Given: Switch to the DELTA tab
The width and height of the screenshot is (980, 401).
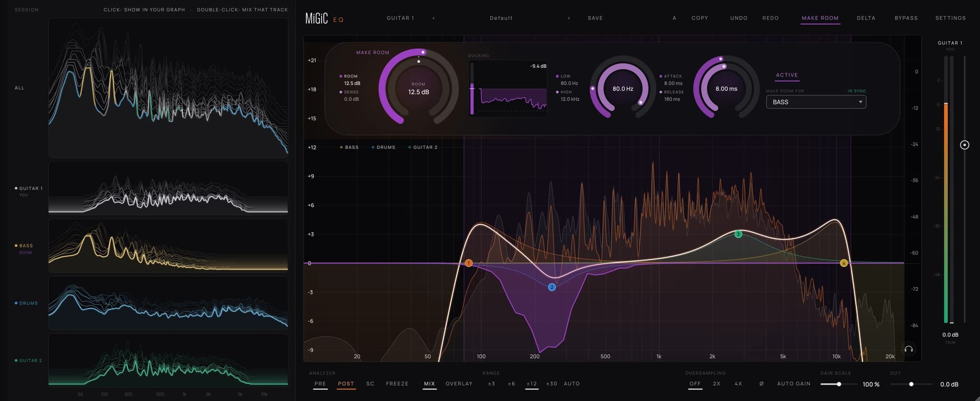Looking at the screenshot, I should pyautogui.click(x=866, y=18).
